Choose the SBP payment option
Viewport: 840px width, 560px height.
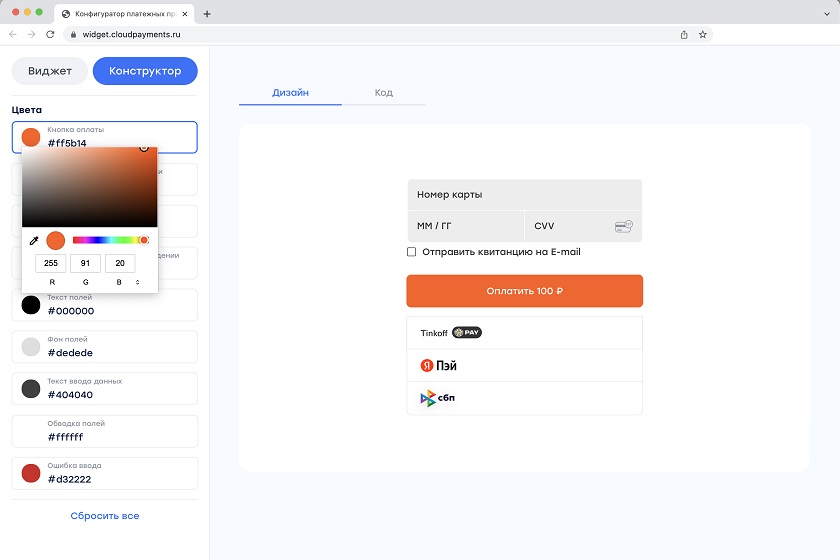pyautogui.click(x=524, y=399)
